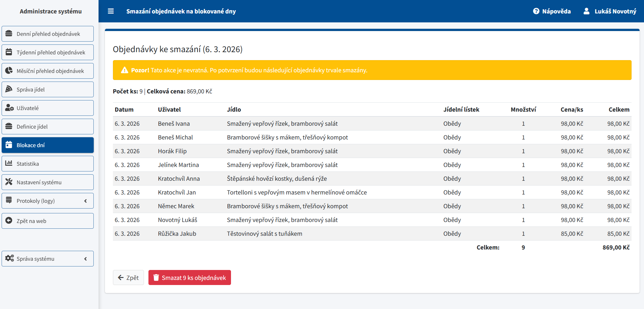The width and height of the screenshot is (644, 309).
Task: Click the pie chart icon for Měsíční přehled
Action: [9, 71]
